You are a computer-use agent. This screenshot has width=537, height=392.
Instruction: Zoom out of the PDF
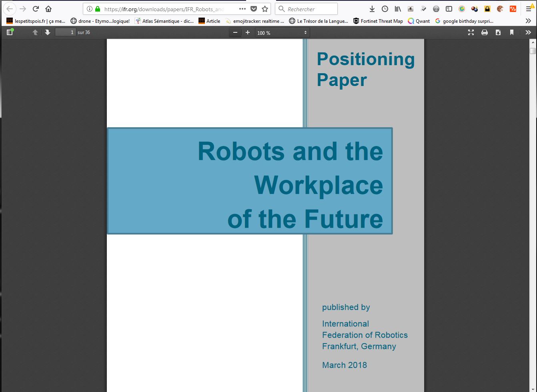(235, 32)
